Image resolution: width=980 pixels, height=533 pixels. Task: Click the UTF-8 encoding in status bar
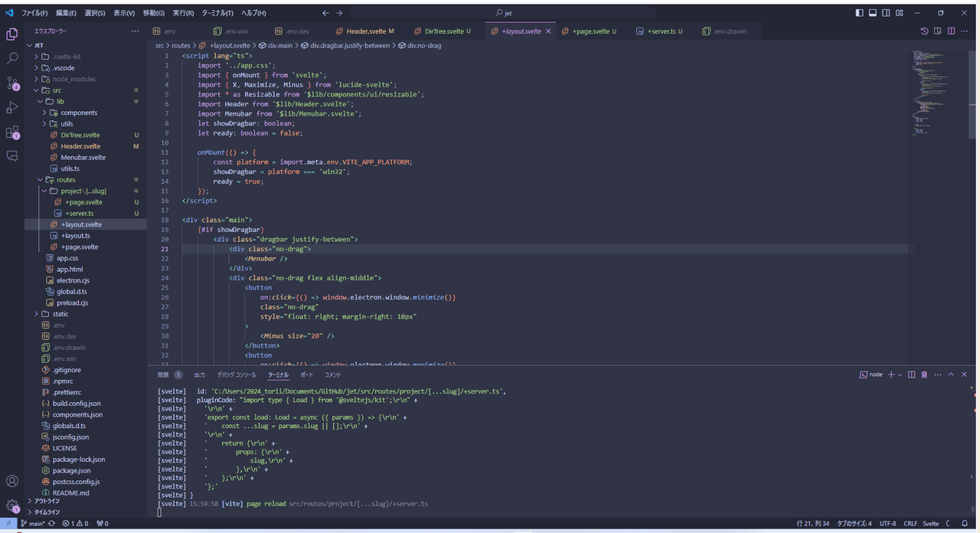(887, 524)
